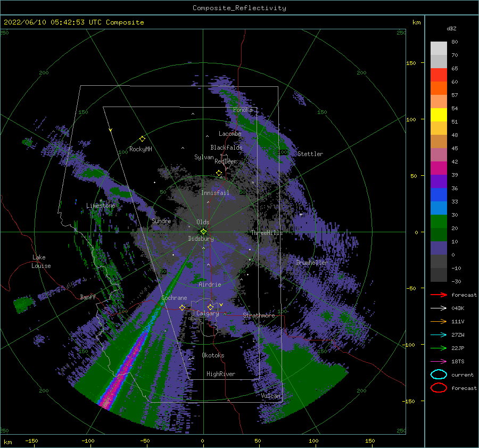
Task: Click the yellow diamond marker below RedDeer
Action: 219,173
